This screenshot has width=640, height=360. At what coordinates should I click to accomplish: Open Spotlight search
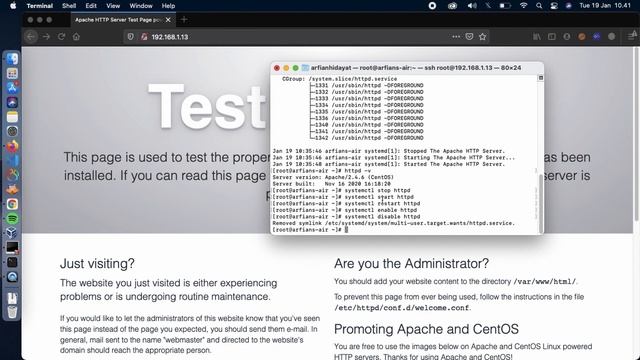(x=539, y=6)
